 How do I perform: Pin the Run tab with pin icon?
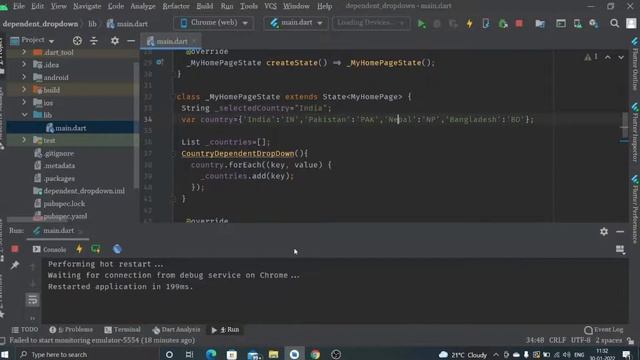[15, 265]
